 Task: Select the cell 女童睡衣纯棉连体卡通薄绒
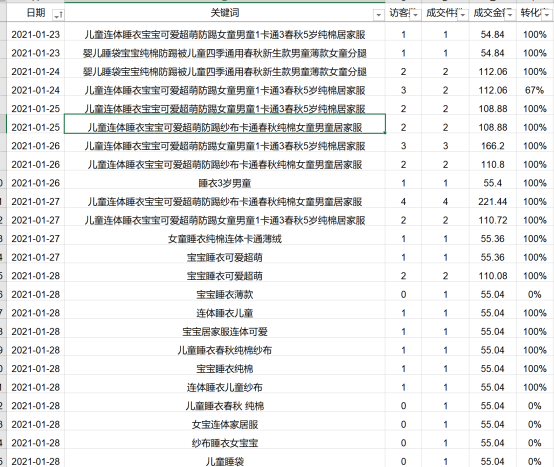click(x=225, y=239)
